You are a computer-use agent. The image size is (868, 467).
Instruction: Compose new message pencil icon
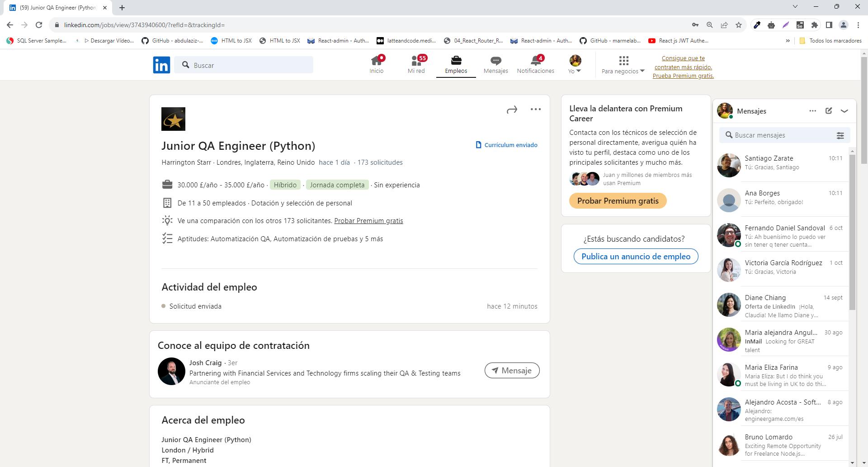(828, 111)
